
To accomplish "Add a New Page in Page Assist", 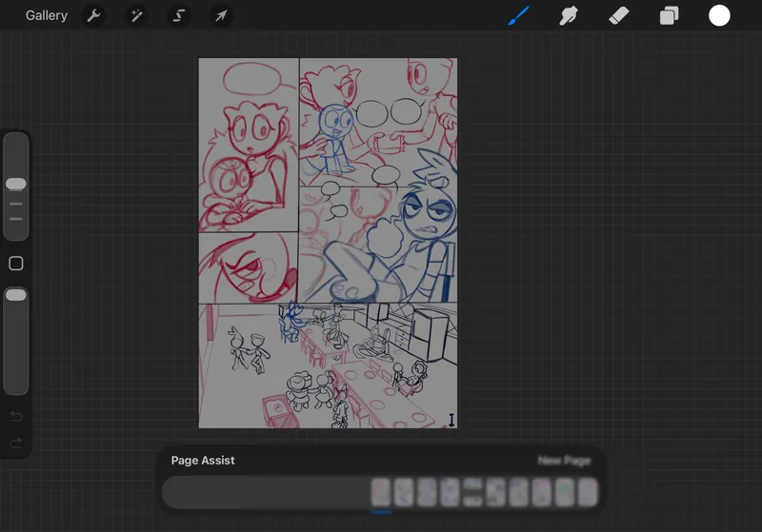I will pyautogui.click(x=564, y=461).
